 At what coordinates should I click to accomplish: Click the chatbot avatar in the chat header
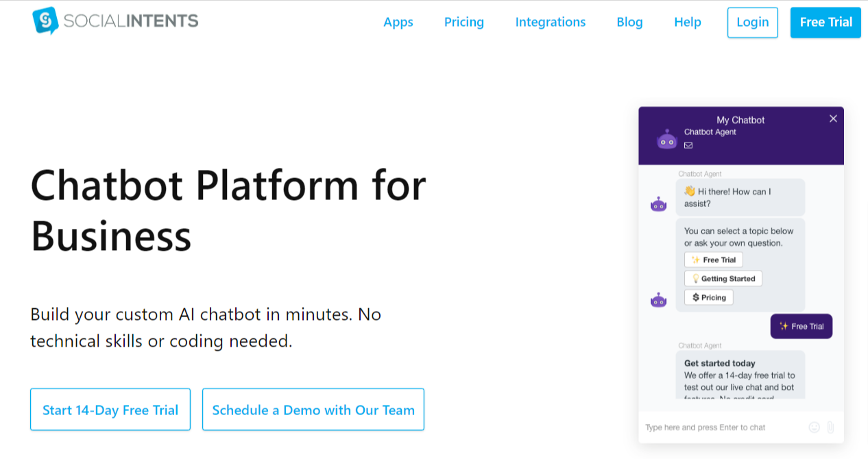pyautogui.click(x=666, y=139)
